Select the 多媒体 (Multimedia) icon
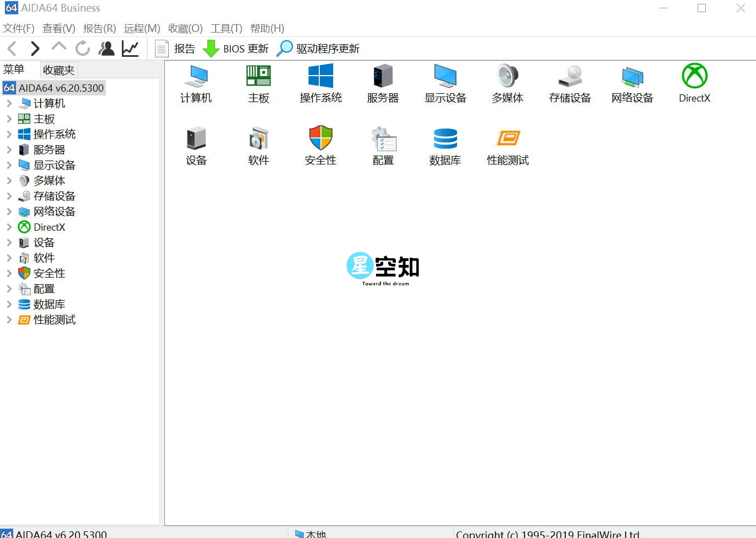 [x=507, y=84]
